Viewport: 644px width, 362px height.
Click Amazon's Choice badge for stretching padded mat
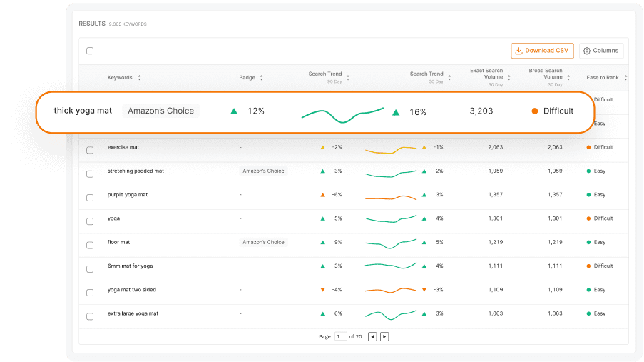263,171
